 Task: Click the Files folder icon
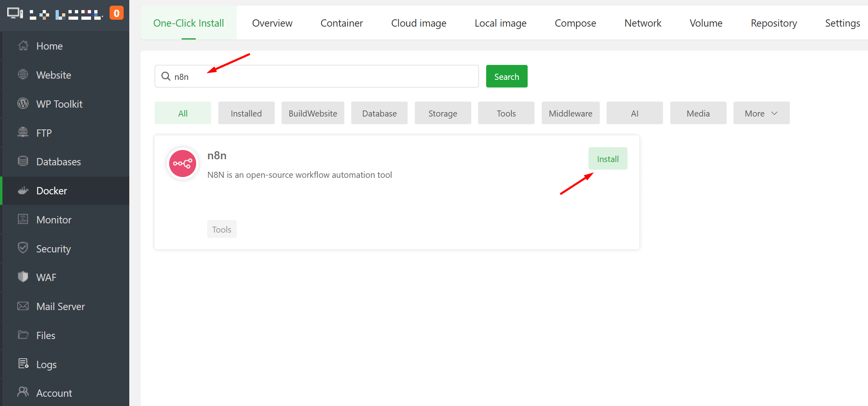point(23,335)
